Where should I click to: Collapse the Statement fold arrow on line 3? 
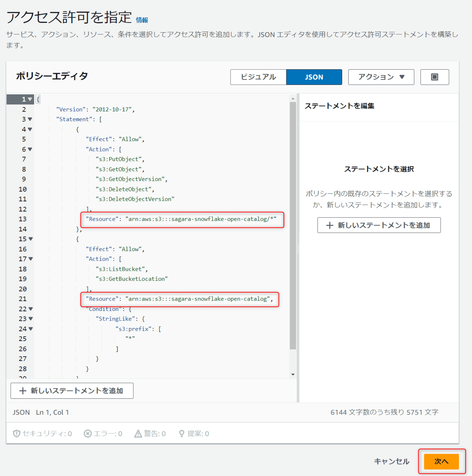(30, 119)
